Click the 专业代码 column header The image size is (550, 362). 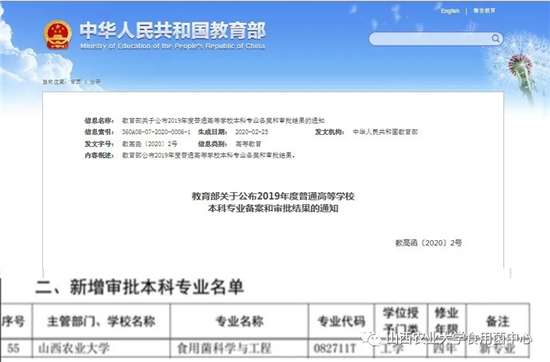pyautogui.click(x=341, y=321)
